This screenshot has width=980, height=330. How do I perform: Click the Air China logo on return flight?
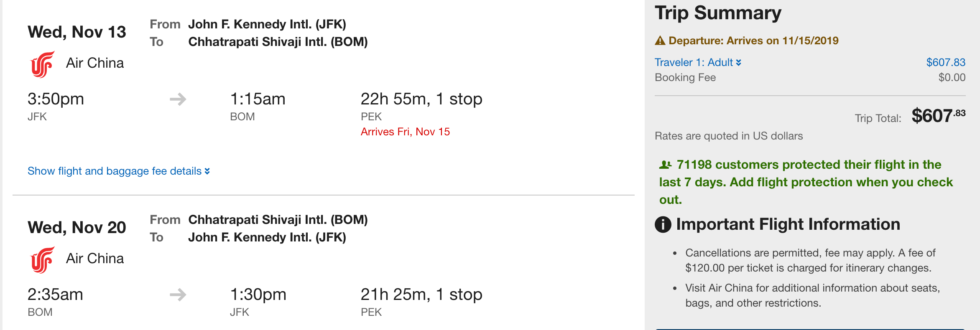42,260
